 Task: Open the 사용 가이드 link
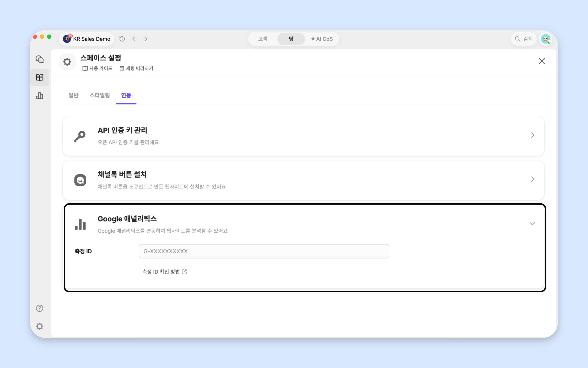(x=97, y=68)
